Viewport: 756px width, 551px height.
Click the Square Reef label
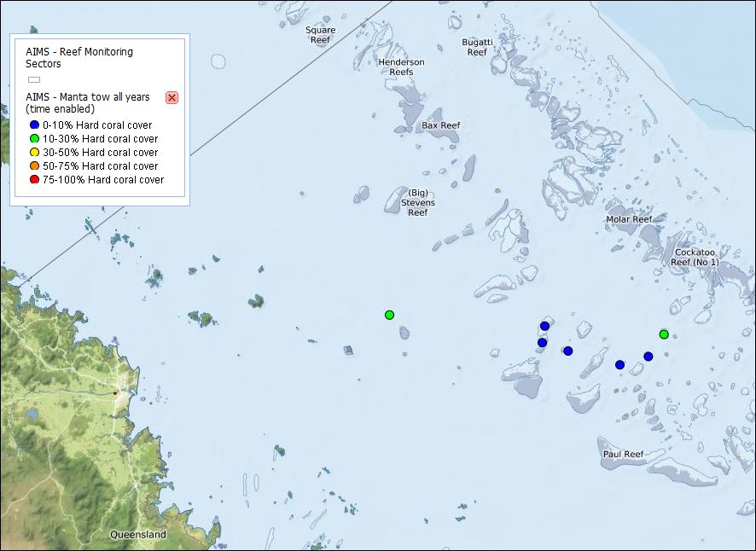pyautogui.click(x=321, y=35)
